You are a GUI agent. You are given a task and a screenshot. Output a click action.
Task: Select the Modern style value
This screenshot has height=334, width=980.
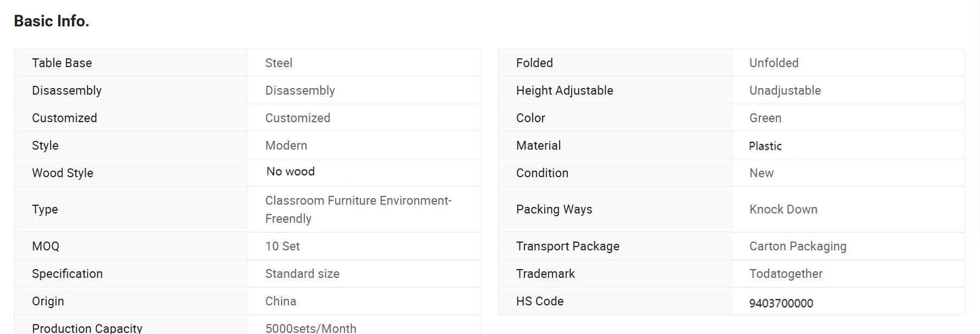point(286,145)
